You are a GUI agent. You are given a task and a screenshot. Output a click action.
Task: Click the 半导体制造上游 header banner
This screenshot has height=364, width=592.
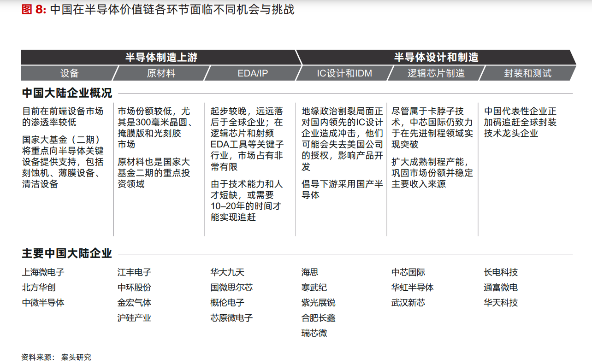point(161,57)
